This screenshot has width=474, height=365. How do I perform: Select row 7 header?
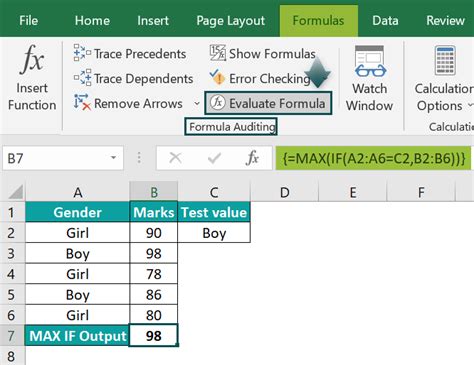[x=12, y=336]
